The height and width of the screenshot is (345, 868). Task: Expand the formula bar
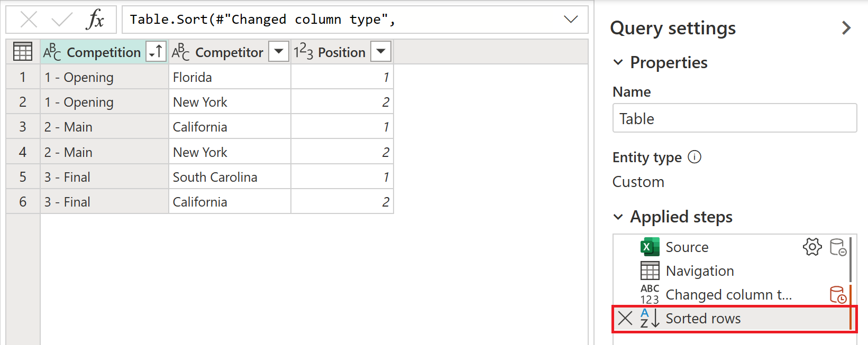(x=571, y=20)
